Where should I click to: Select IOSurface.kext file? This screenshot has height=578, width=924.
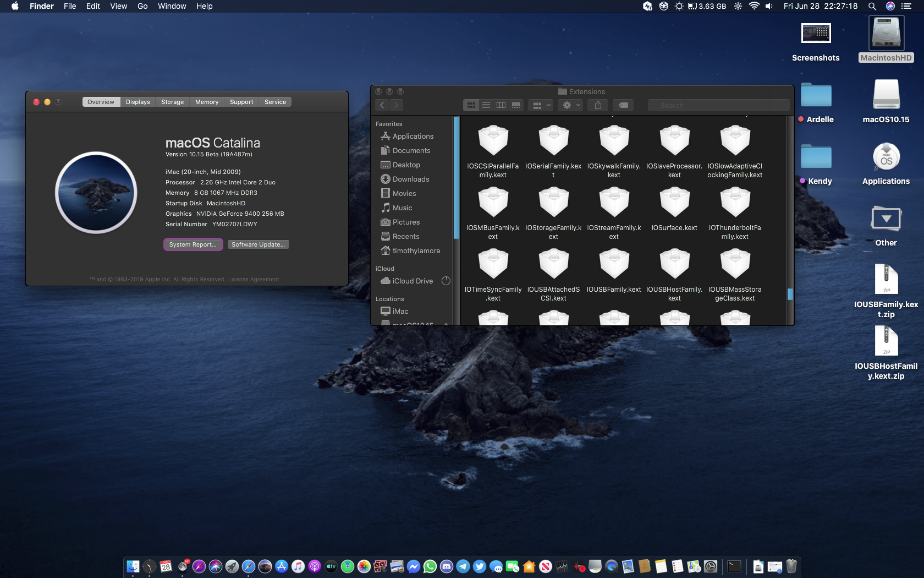[674, 209]
